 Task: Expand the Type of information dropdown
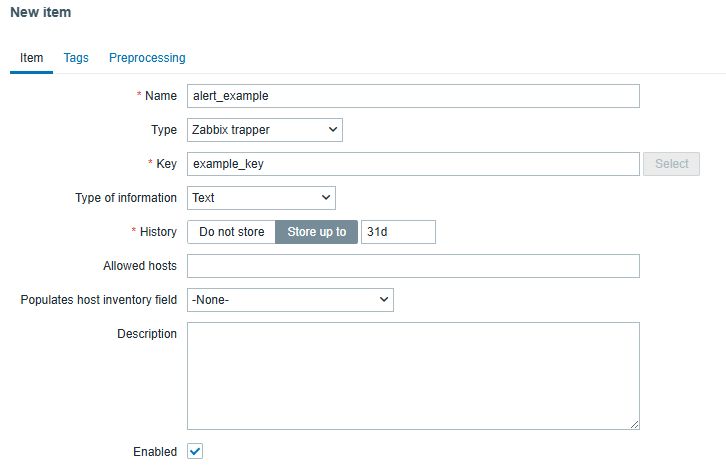[261, 198]
